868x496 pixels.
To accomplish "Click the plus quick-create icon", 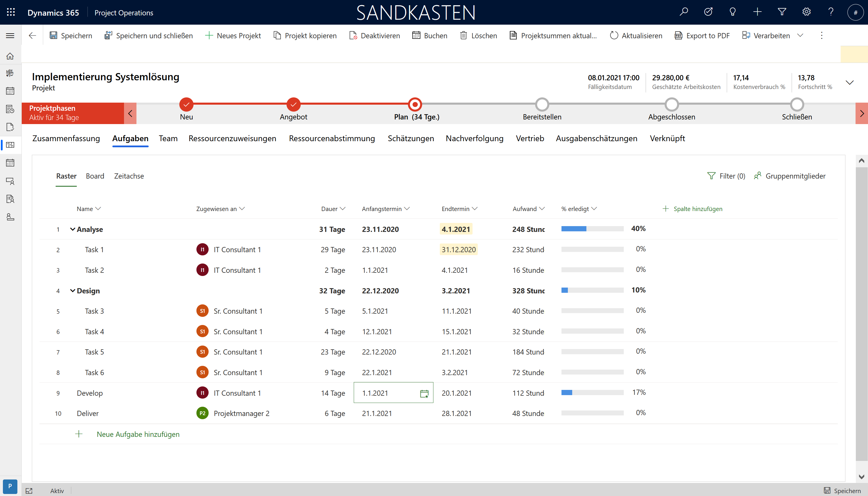I will 757,12.
